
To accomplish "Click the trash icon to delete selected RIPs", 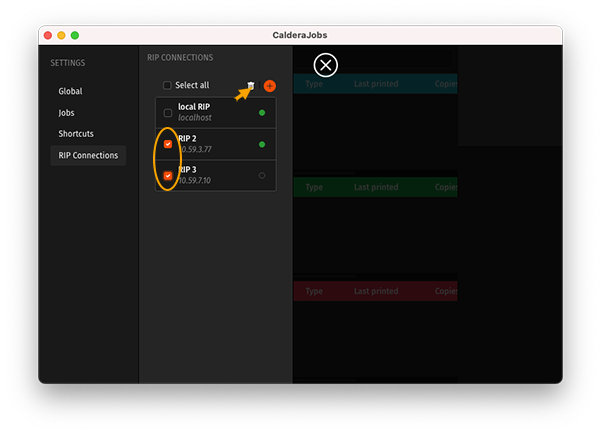I will point(251,86).
